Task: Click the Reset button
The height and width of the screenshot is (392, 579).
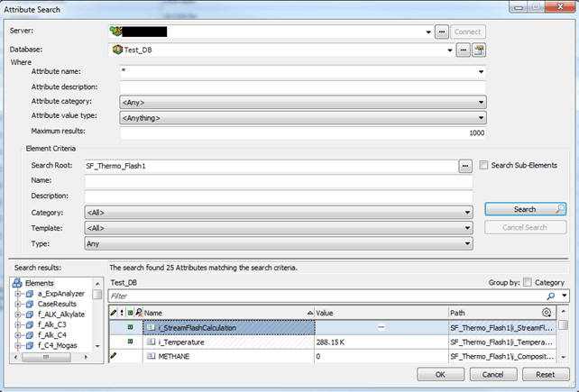Action: point(546,375)
